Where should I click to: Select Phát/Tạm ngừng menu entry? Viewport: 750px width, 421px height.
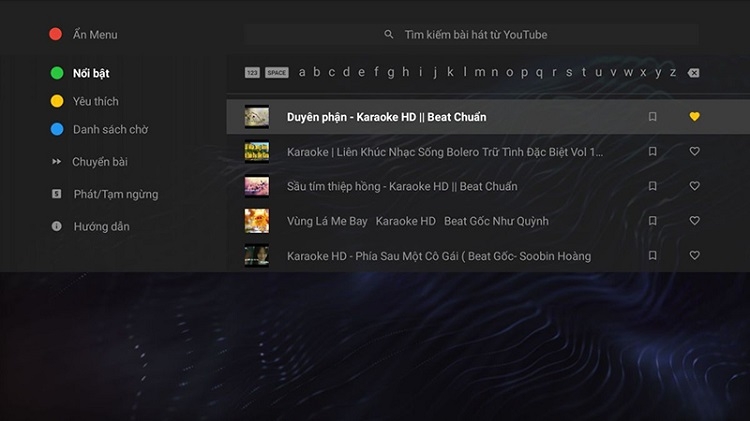click(116, 194)
